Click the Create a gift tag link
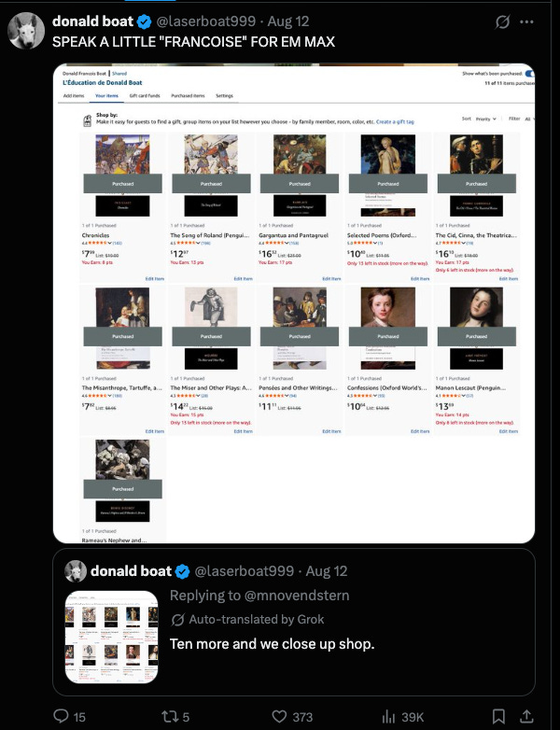This screenshot has height=730, width=560. [395, 121]
